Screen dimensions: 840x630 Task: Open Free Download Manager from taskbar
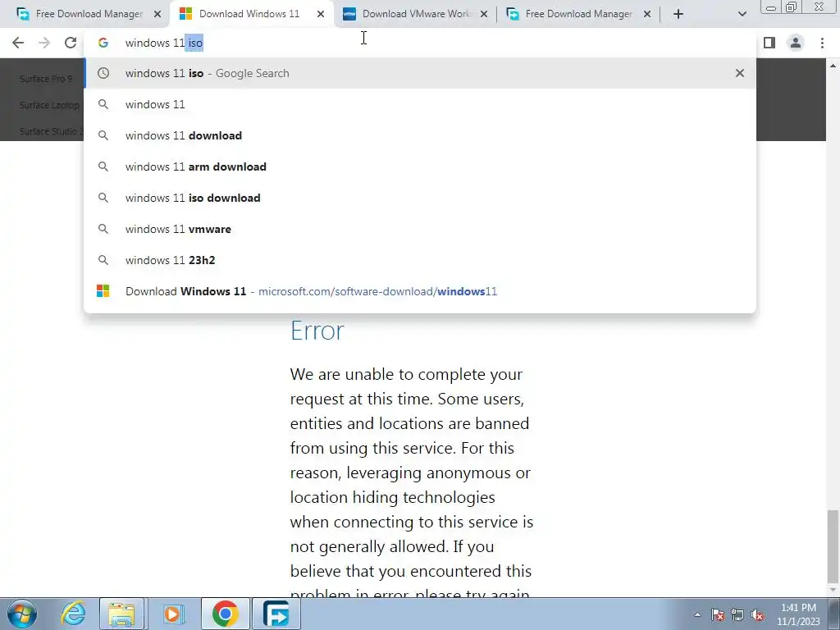[x=276, y=614]
